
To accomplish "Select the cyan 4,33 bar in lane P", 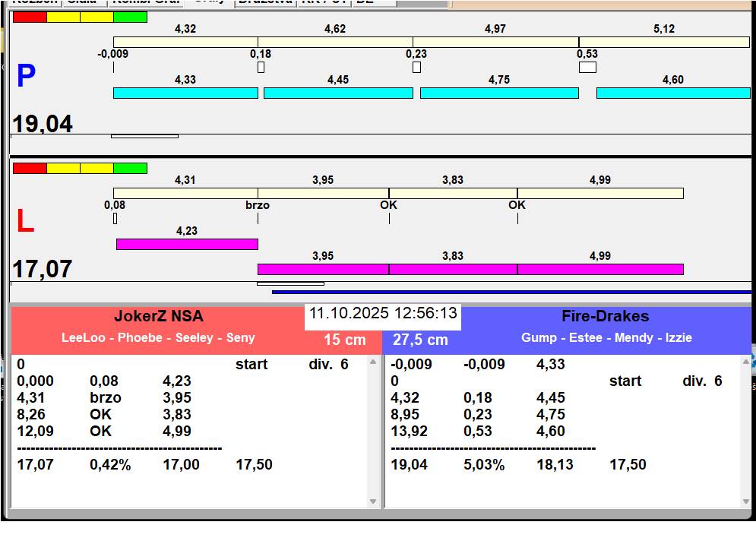I will click(x=185, y=93).
